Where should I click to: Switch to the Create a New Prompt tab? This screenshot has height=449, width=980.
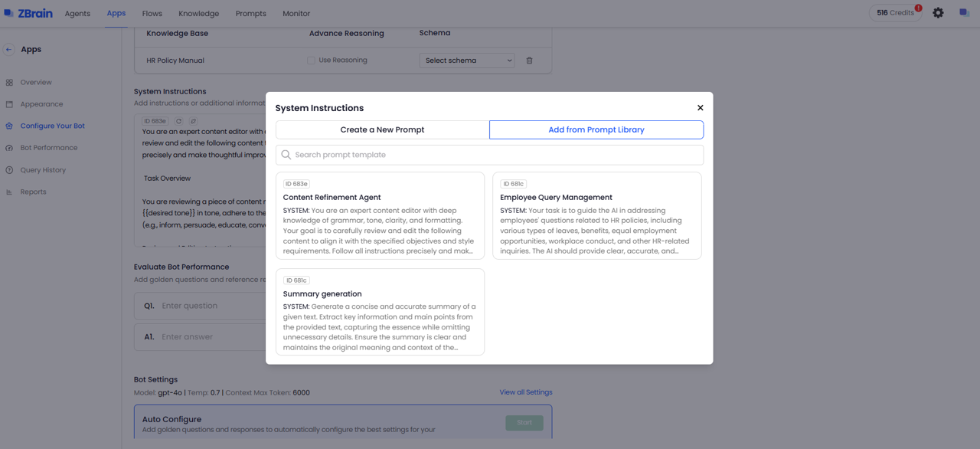pos(382,130)
